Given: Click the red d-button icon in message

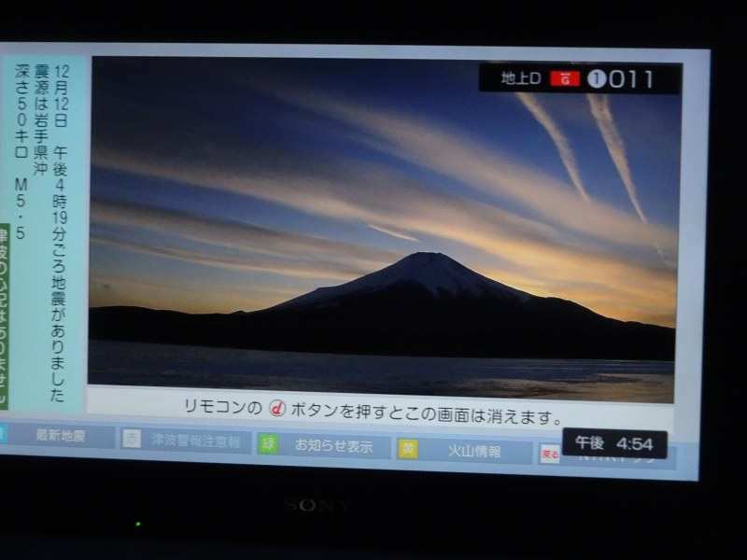Looking at the screenshot, I should (277, 408).
